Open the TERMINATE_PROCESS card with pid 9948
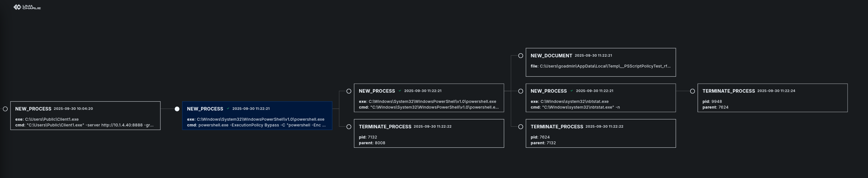Viewport: 868px width, 178px height. (x=773, y=98)
